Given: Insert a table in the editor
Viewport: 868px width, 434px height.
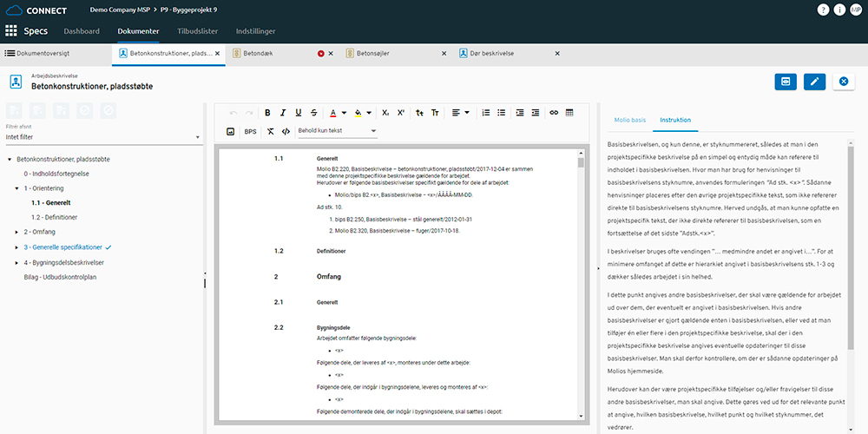Looking at the screenshot, I should 569,113.
